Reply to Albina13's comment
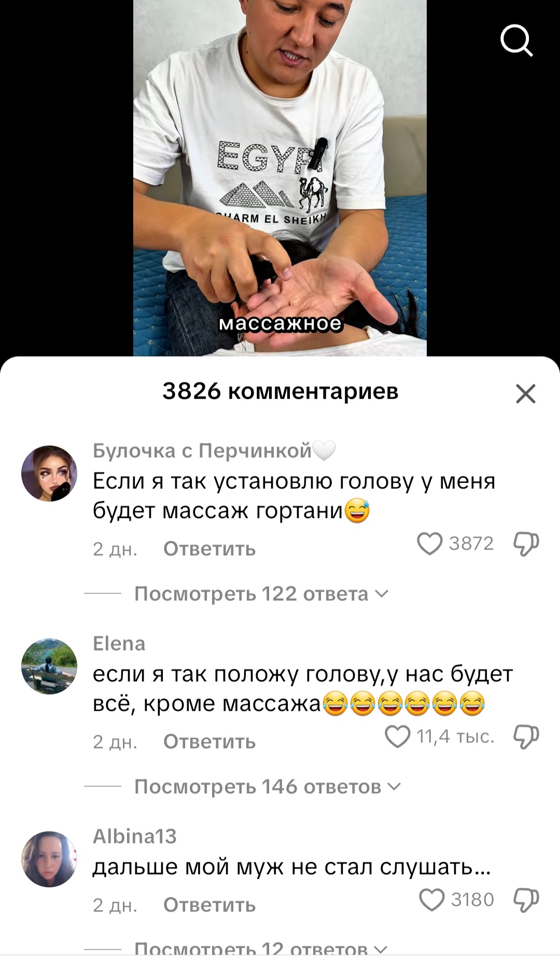Viewport: 560px width, 965px height. coord(209,905)
